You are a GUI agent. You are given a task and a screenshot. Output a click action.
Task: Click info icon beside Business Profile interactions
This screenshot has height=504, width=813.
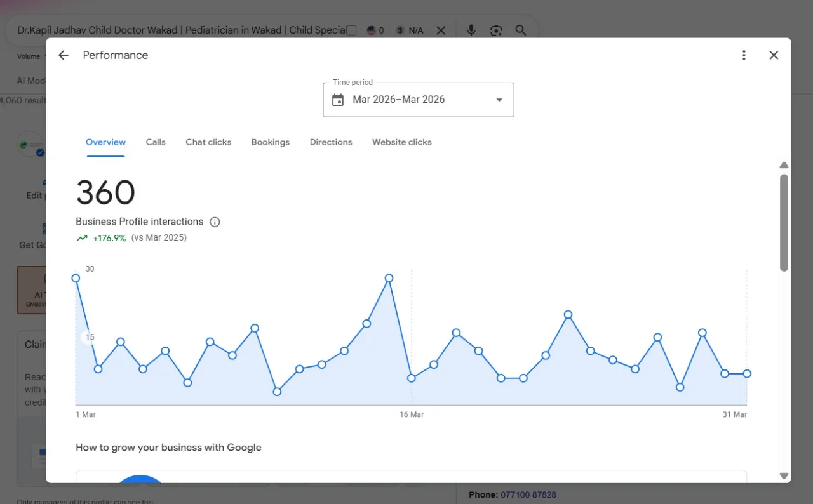215,222
